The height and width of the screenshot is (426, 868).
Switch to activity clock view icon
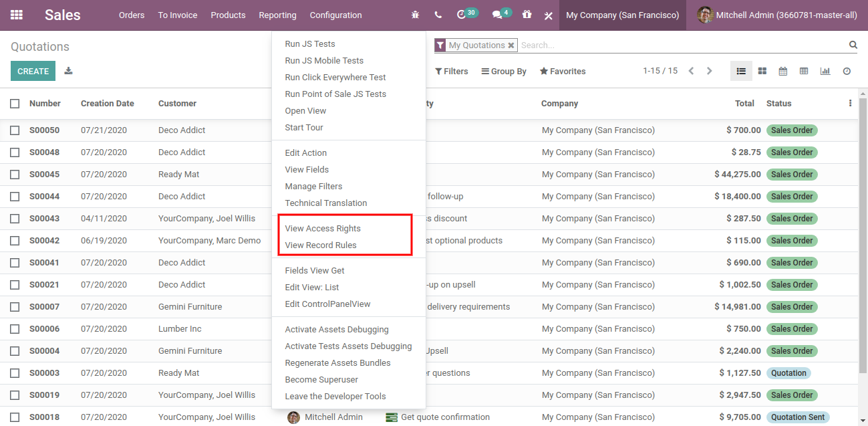(847, 71)
